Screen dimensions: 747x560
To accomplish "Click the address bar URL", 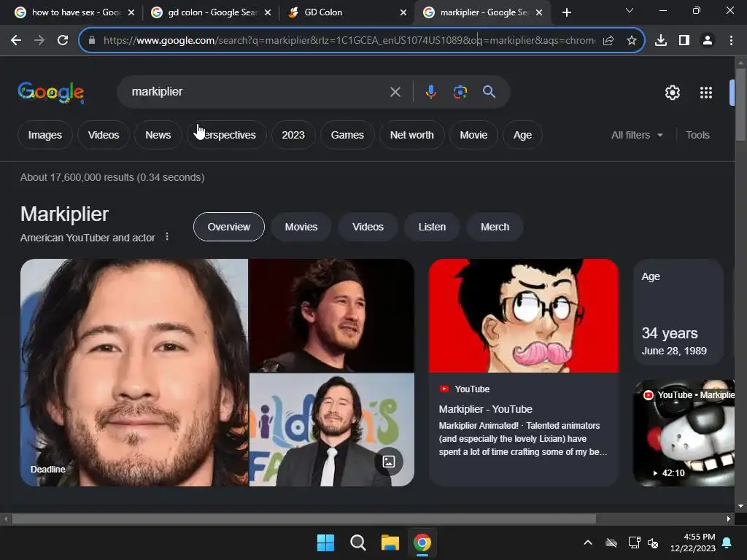I will click(x=349, y=41).
